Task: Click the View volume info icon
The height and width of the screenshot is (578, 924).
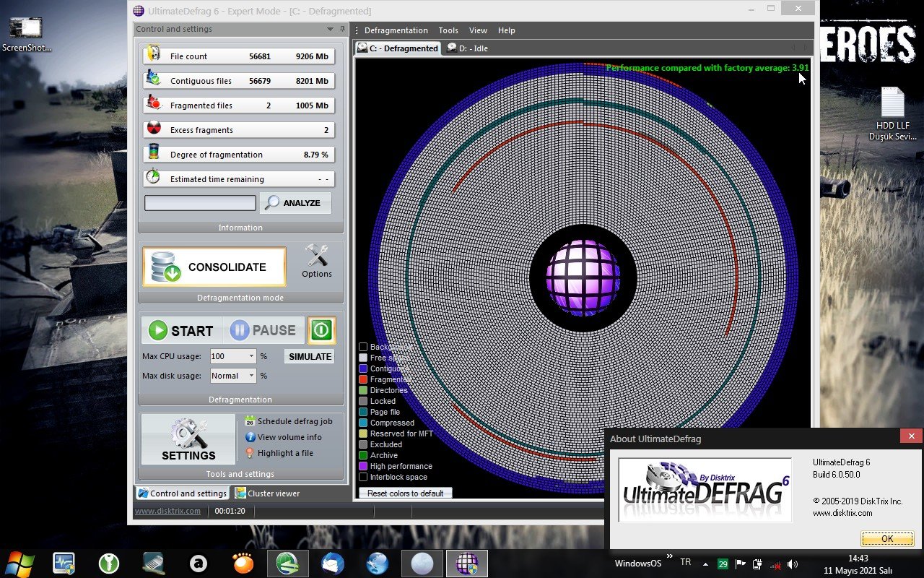Action: coord(250,437)
